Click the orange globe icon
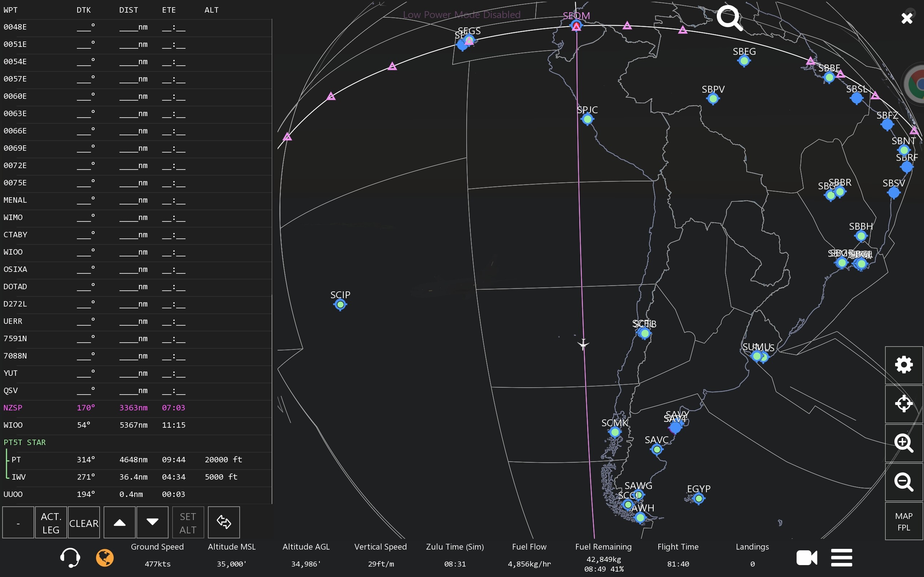The height and width of the screenshot is (577, 924). [x=105, y=558]
